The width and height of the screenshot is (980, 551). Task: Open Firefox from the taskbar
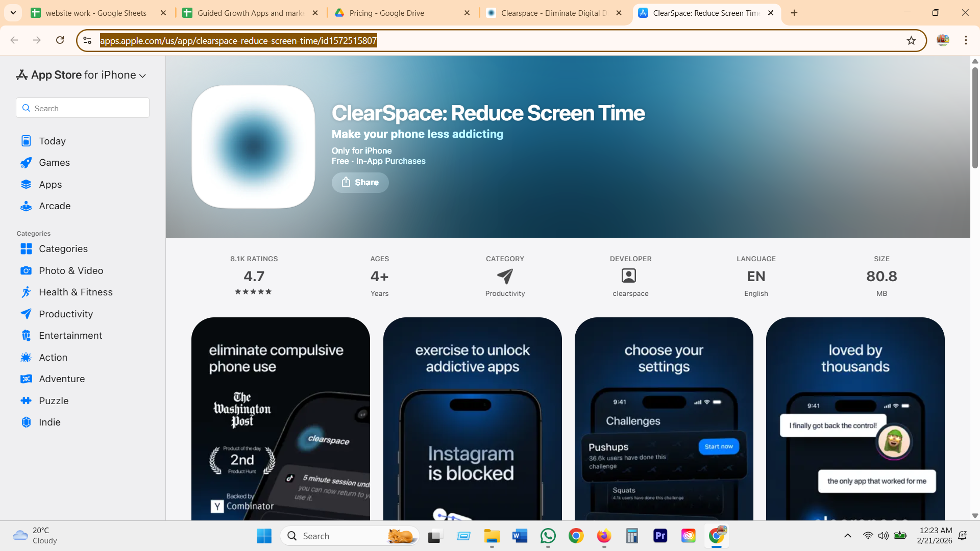[x=604, y=536]
